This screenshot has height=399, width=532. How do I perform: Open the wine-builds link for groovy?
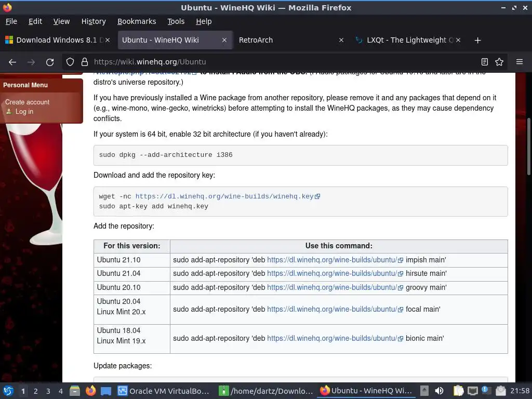pos(335,287)
